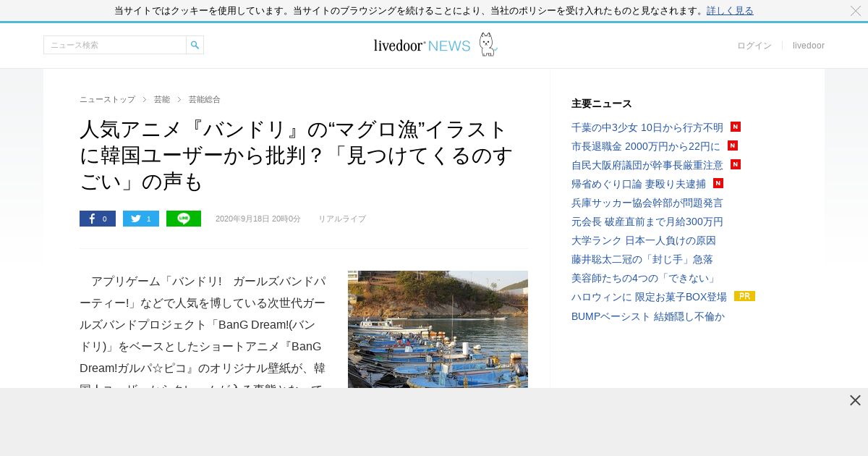This screenshot has height=456, width=868.
Task: Open the livedoor header link
Action: click(x=809, y=46)
